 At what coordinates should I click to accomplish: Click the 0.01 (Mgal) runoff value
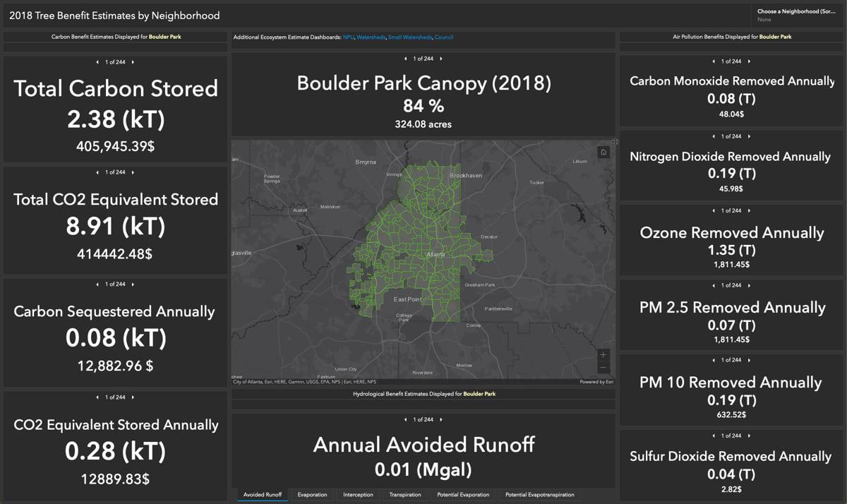(423, 469)
